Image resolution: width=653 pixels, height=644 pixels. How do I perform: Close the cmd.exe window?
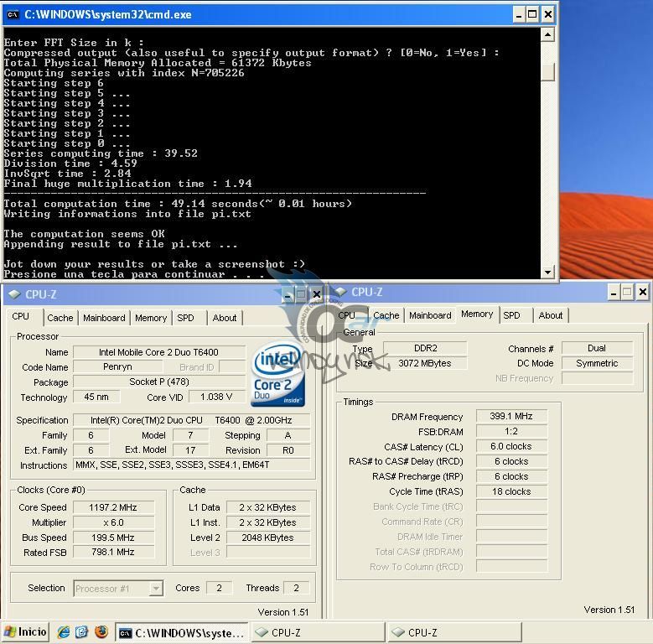click(x=548, y=15)
